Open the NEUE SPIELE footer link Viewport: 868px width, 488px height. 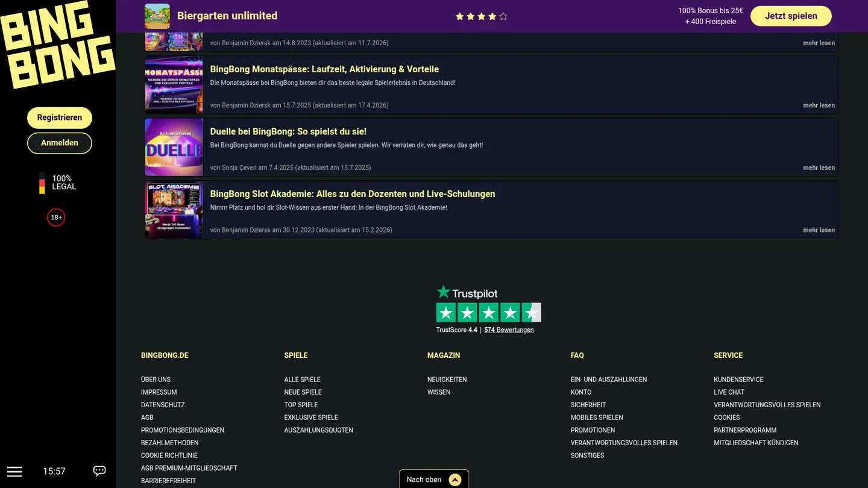tap(303, 392)
